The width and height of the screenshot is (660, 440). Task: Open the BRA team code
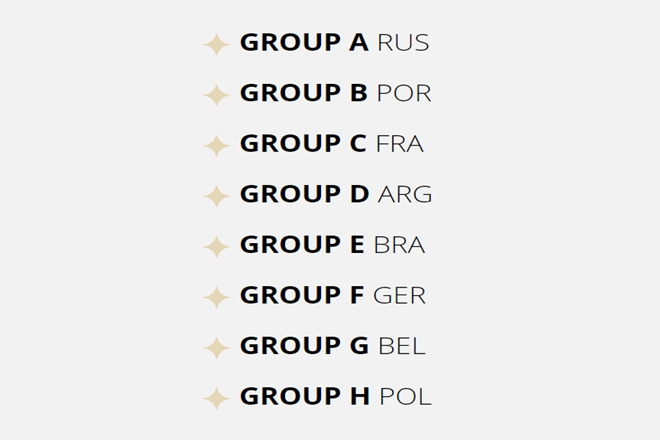coord(399,245)
